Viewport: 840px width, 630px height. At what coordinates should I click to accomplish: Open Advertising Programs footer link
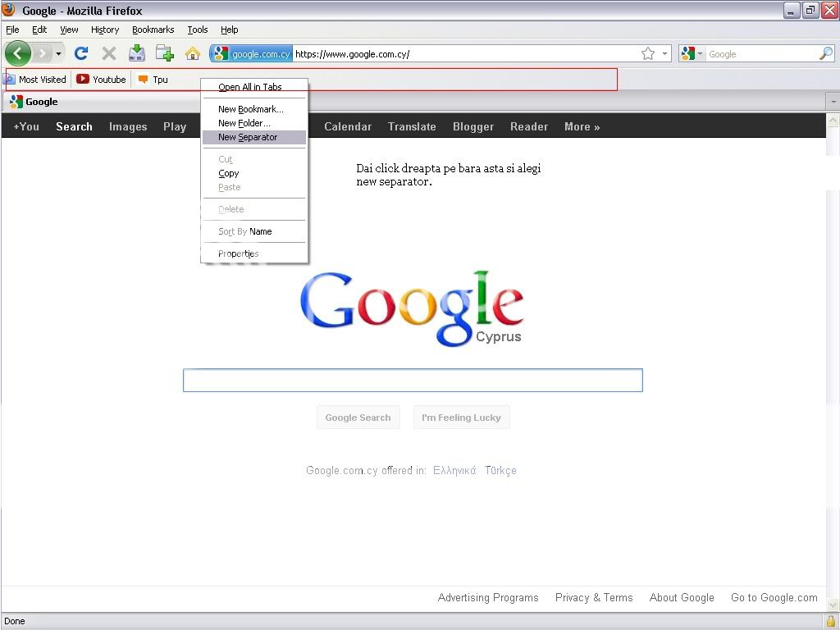[488, 597]
